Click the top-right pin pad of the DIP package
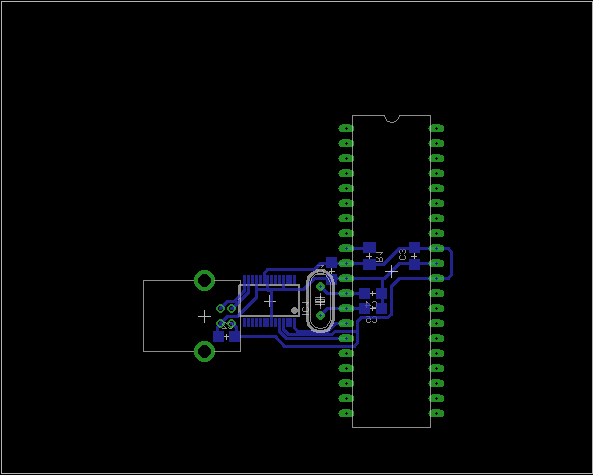This screenshot has width=593, height=475. [436, 128]
